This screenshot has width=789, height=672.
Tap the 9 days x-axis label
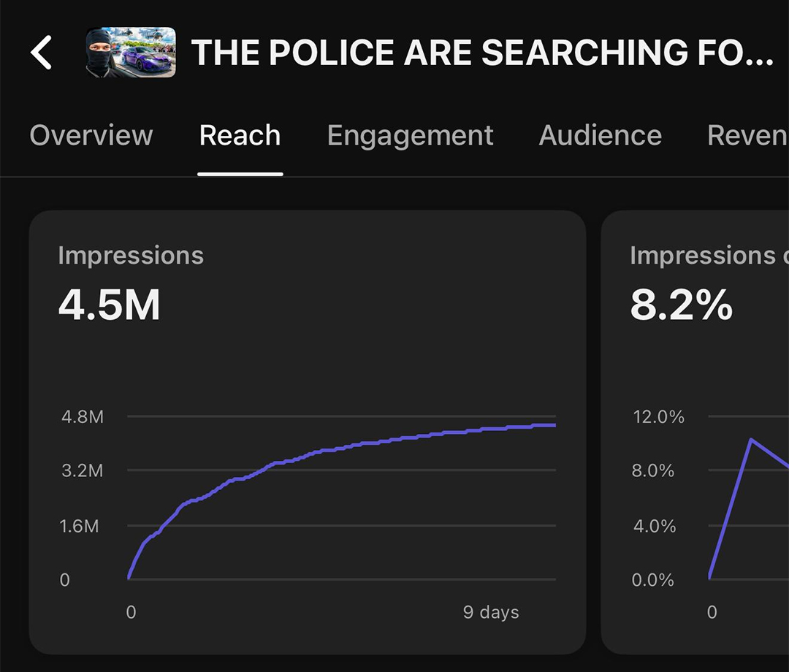tap(491, 612)
